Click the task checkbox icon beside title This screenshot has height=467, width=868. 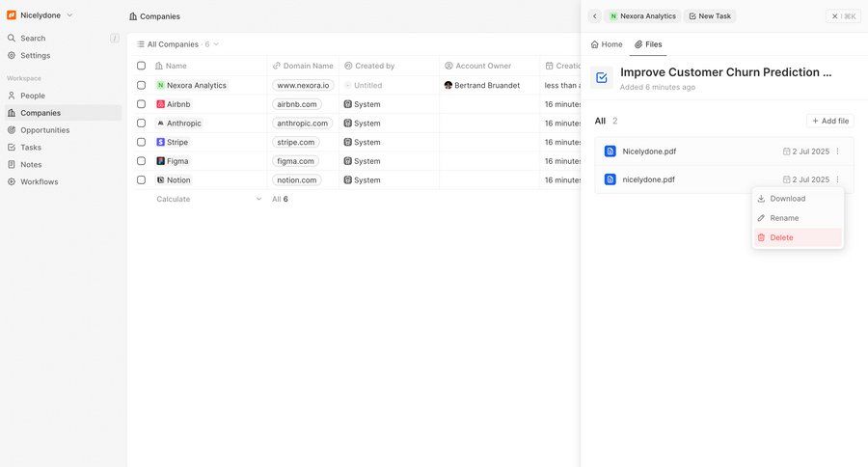click(x=602, y=77)
